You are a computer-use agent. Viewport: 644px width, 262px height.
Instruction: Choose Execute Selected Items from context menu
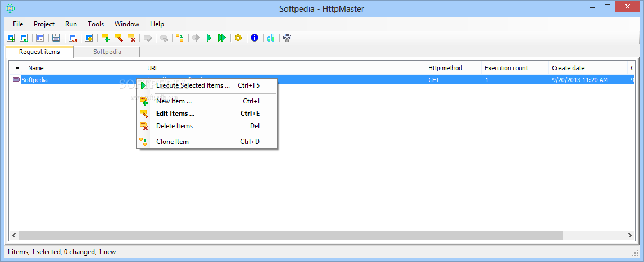(207, 85)
